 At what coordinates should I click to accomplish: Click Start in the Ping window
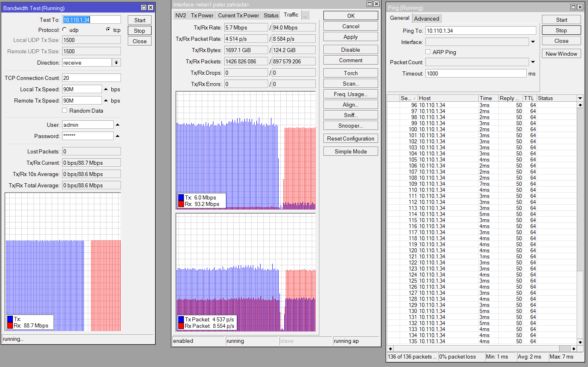561,20
